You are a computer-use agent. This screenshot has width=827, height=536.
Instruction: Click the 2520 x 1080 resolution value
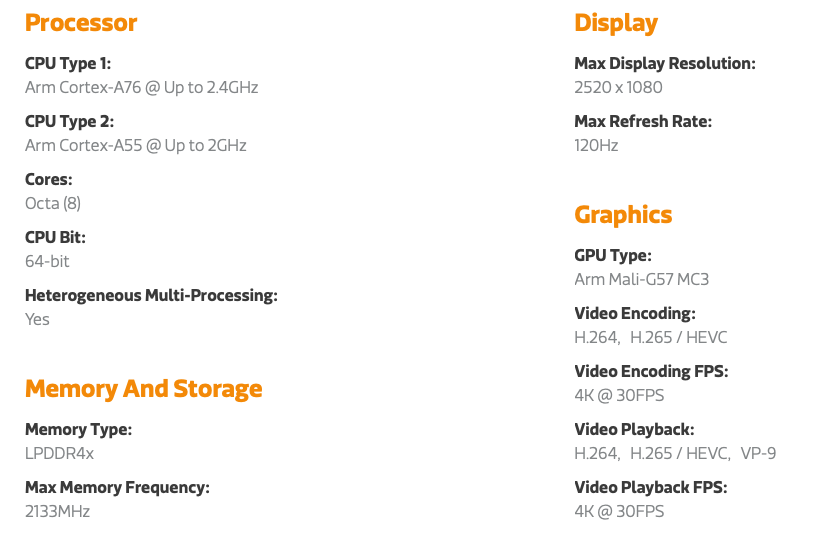click(618, 87)
